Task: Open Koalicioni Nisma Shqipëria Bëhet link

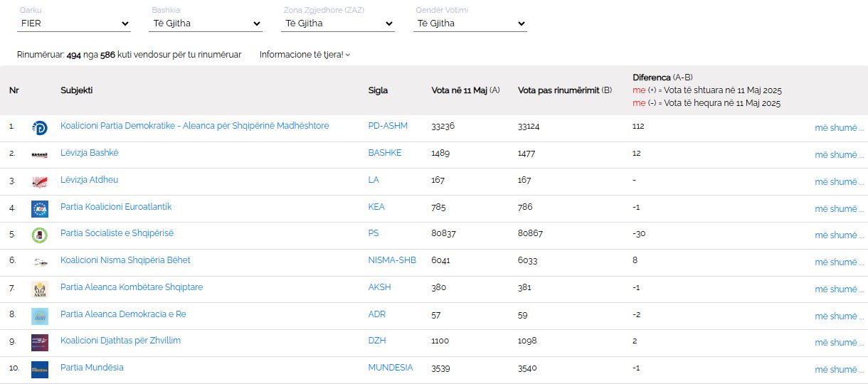Action: click(125, 260)
